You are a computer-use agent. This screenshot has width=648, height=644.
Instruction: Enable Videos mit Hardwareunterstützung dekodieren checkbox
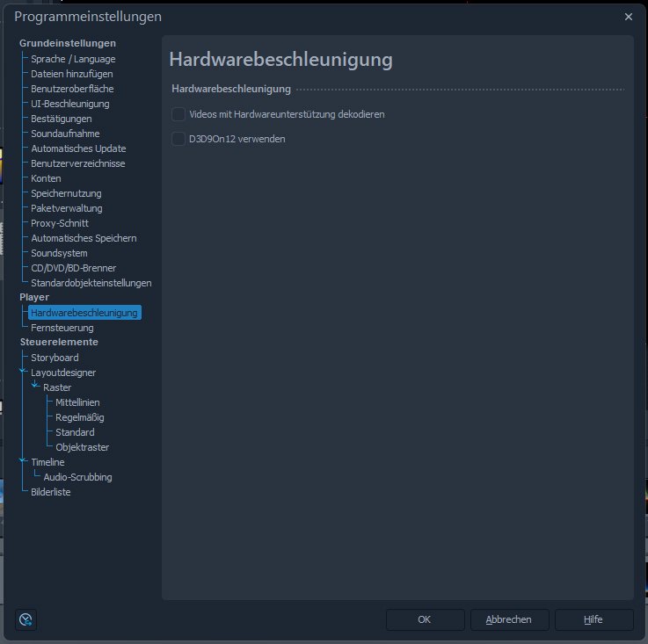pos(178,114)
